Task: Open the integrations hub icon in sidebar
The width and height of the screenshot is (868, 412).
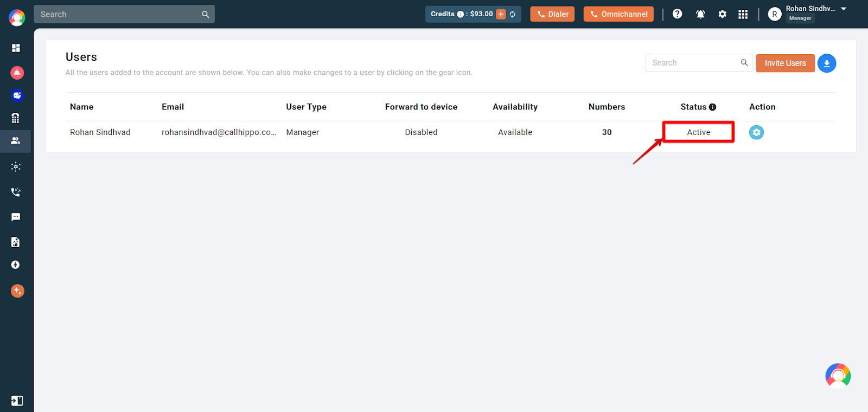Action: tap(16, 166)
